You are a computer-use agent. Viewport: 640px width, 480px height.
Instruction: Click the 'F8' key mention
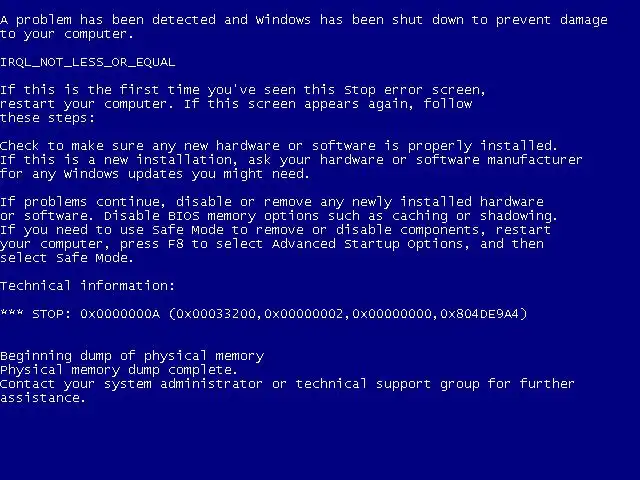[x=176, y=244]
